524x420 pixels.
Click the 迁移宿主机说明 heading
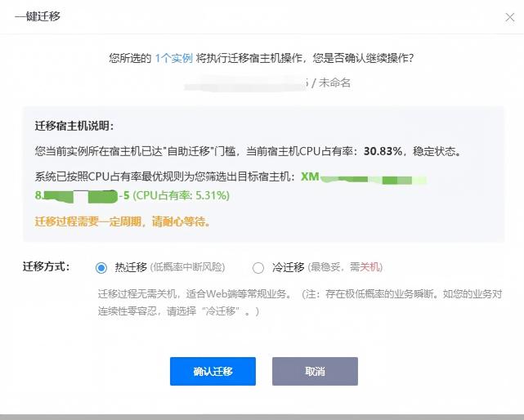(x=74, y=126)
